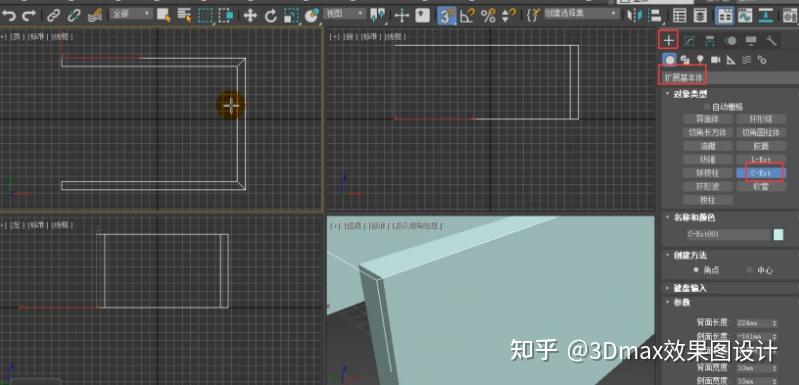Click the Undo arrow in toolbar
Viewport: 799px width, 385px height.
9,16
